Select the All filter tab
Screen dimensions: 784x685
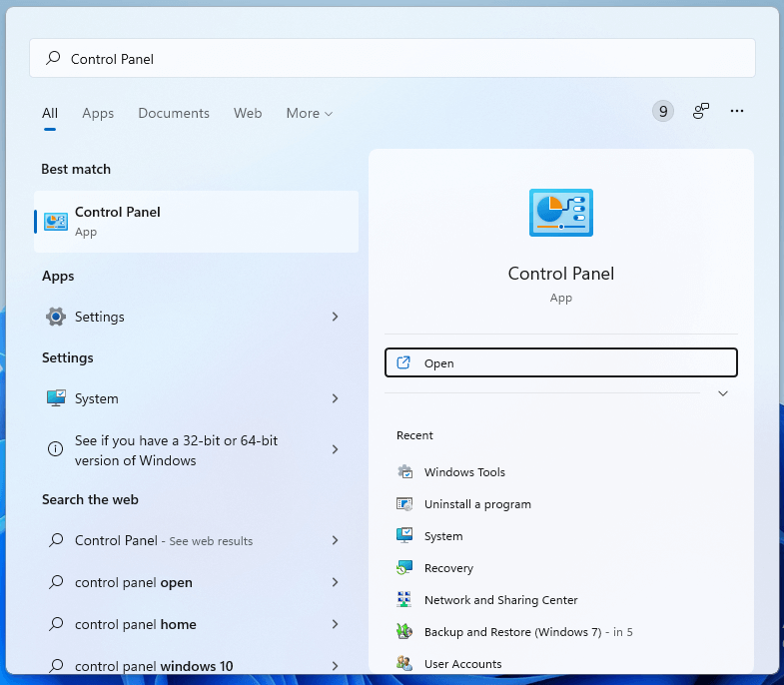50,114
